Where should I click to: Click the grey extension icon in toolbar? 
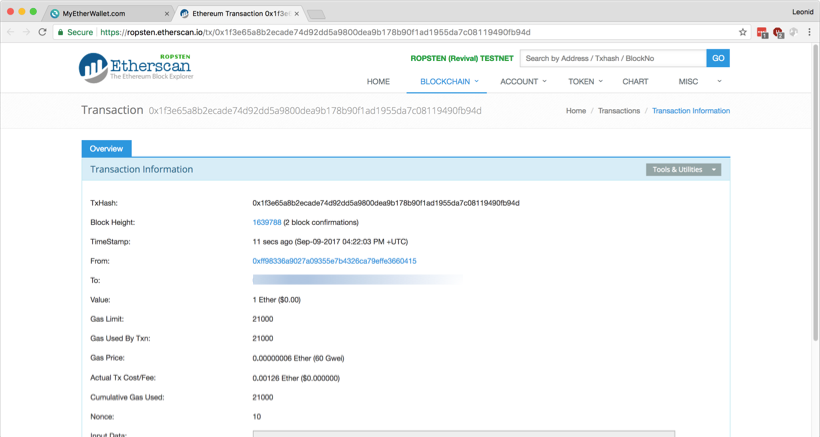(x=794, y=32)
